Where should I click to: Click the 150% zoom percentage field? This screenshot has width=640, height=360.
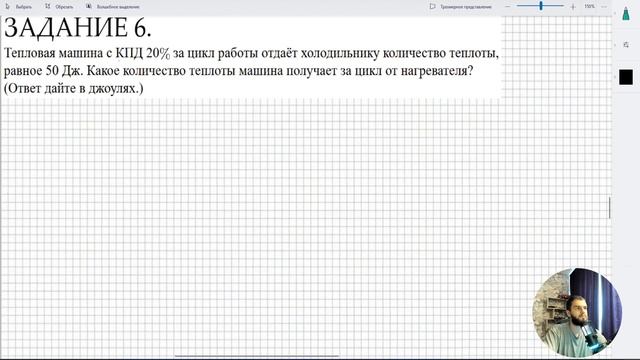pyautogui.click(x=589, y=7)
